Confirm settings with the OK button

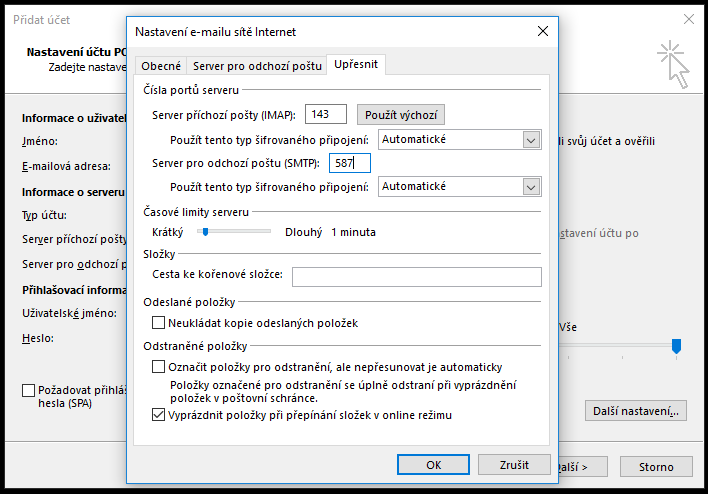click(433, 465)
